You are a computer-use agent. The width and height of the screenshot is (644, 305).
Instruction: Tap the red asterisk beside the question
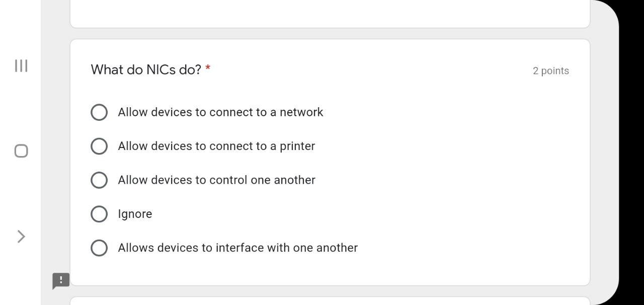click(x=208, y=68)
